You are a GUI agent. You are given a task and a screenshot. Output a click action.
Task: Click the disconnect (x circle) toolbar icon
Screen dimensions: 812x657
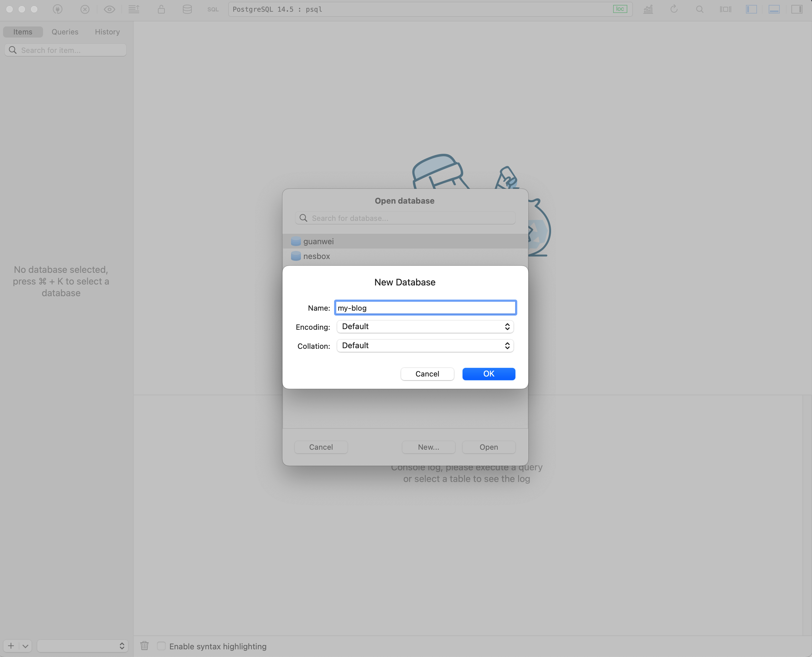(85, 10)
